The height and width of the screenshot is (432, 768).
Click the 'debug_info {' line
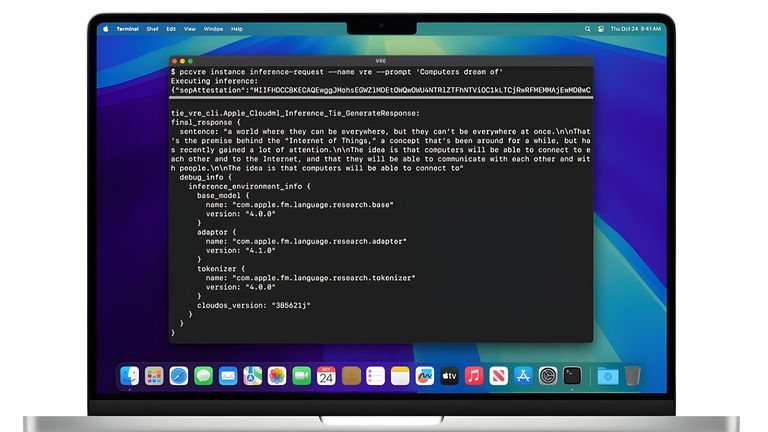(x=205, y=177)
